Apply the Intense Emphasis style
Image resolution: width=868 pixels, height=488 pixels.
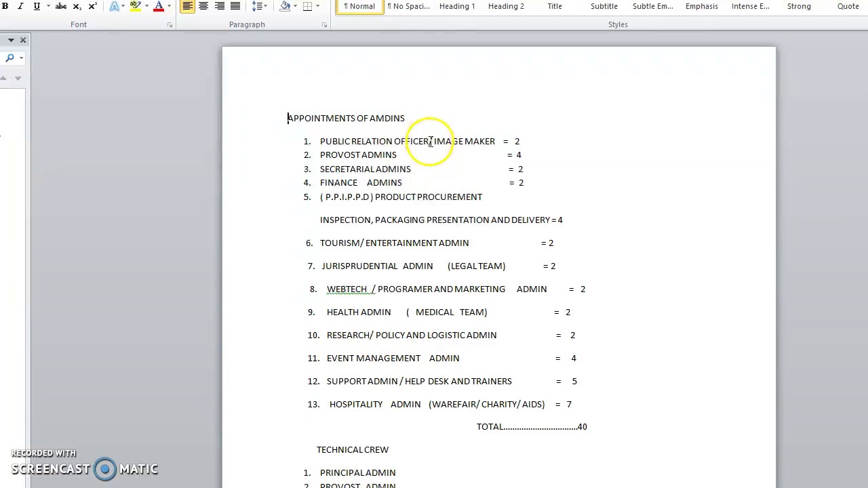coord(750,6)
